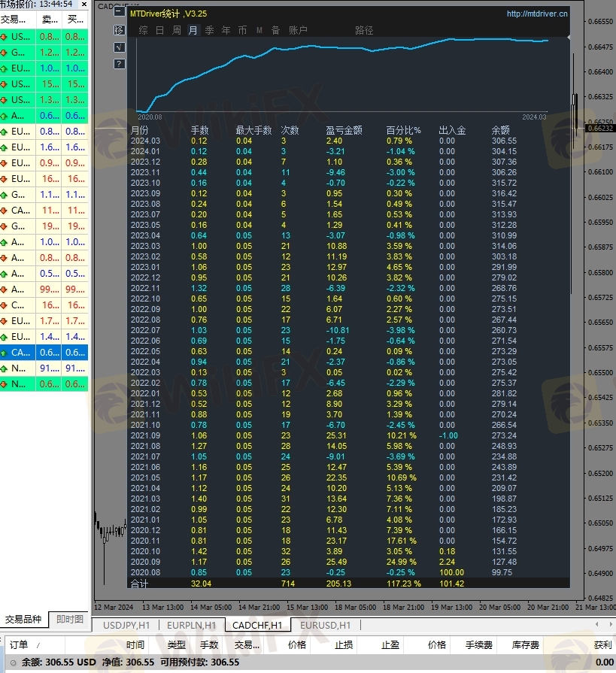Select the CADCHF,H1 chart tab
Viewport: 616px width, 673px height.
click(257, 626)
